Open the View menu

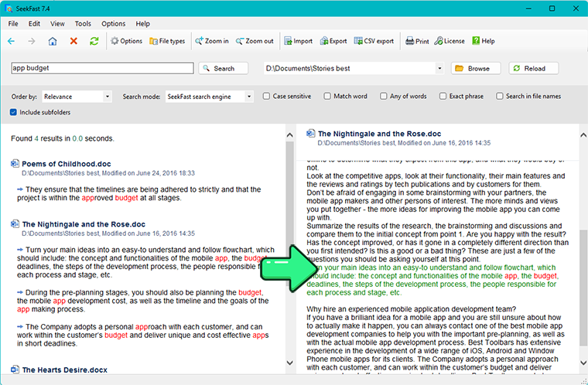pos(57,24)
